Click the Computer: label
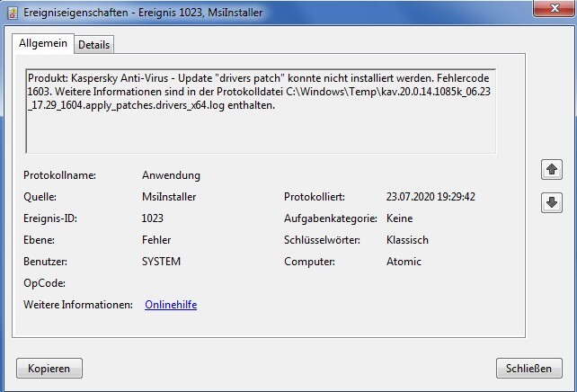The width and height of the screenshot is (577, 392). [x=309, y=262]
